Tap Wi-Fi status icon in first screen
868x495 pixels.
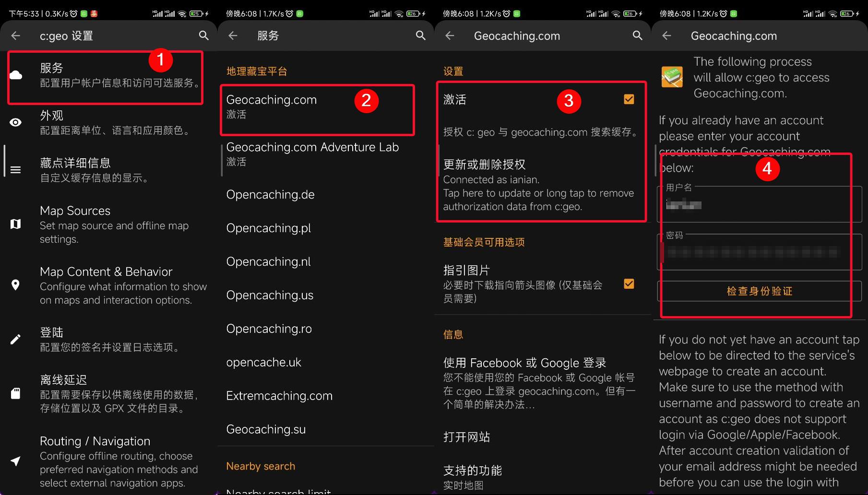click(182, 14)
